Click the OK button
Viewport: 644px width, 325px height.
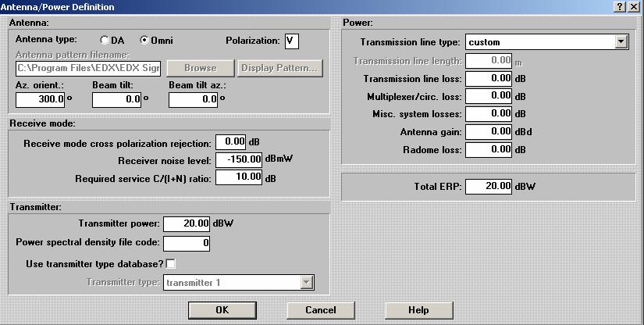click(222, 310)
